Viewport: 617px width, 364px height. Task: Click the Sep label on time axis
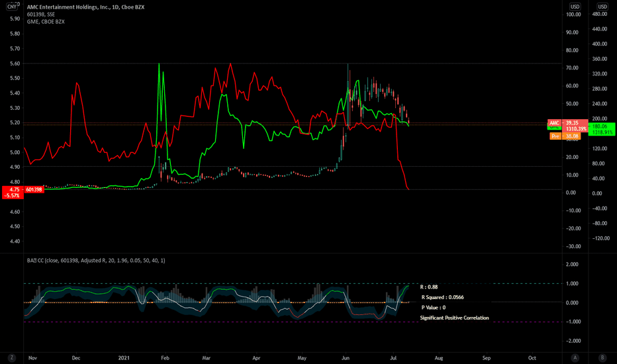tap(487, 358)
